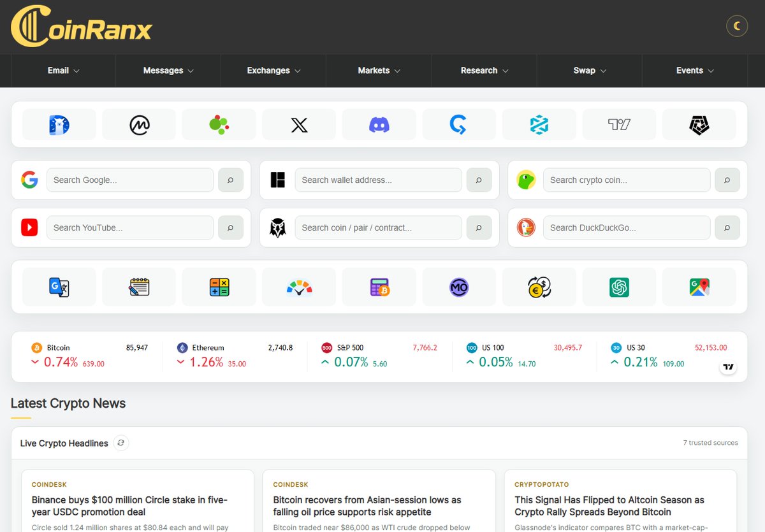Click the CoinGecko logo beside crypto coin search
Screen dimensions: 765x532
click(x=526, y=180)
